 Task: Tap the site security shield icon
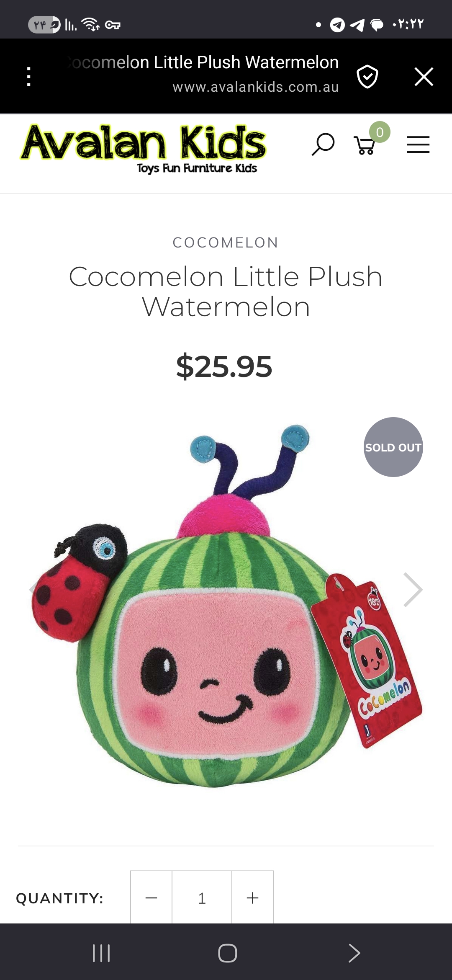point(367,77)
